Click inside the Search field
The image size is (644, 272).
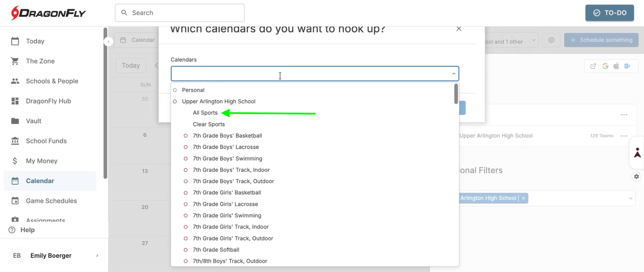180,13
